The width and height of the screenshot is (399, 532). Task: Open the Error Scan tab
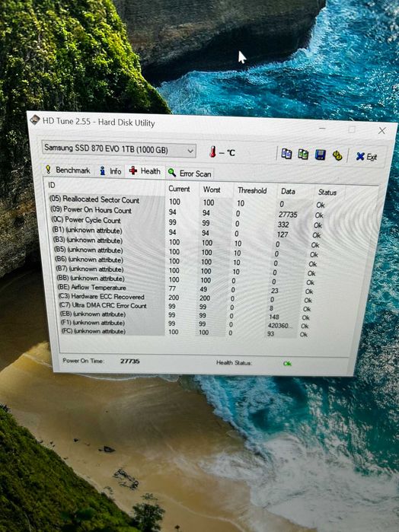(190, 174)
